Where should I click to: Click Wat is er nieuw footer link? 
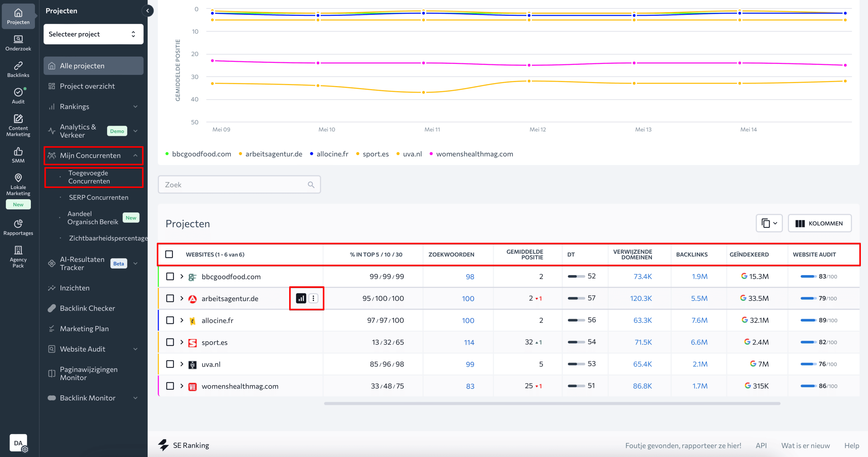point(805,445)
